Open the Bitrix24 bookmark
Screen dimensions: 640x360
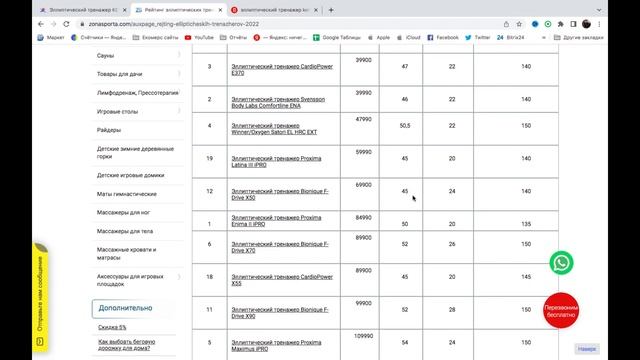tap(510, 38)
